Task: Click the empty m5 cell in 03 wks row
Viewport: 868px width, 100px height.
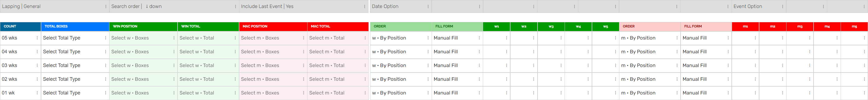Action: (854, 66)
